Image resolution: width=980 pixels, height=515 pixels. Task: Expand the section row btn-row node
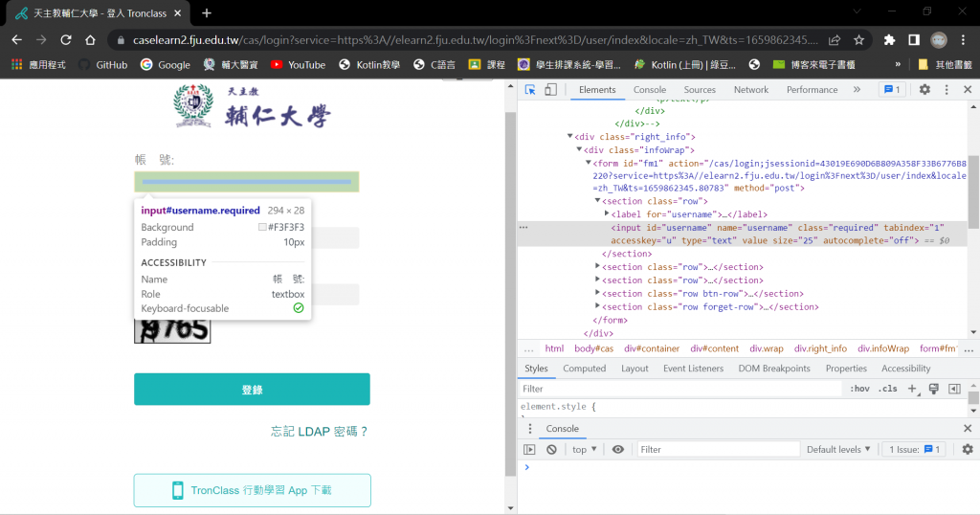(597, 293)
